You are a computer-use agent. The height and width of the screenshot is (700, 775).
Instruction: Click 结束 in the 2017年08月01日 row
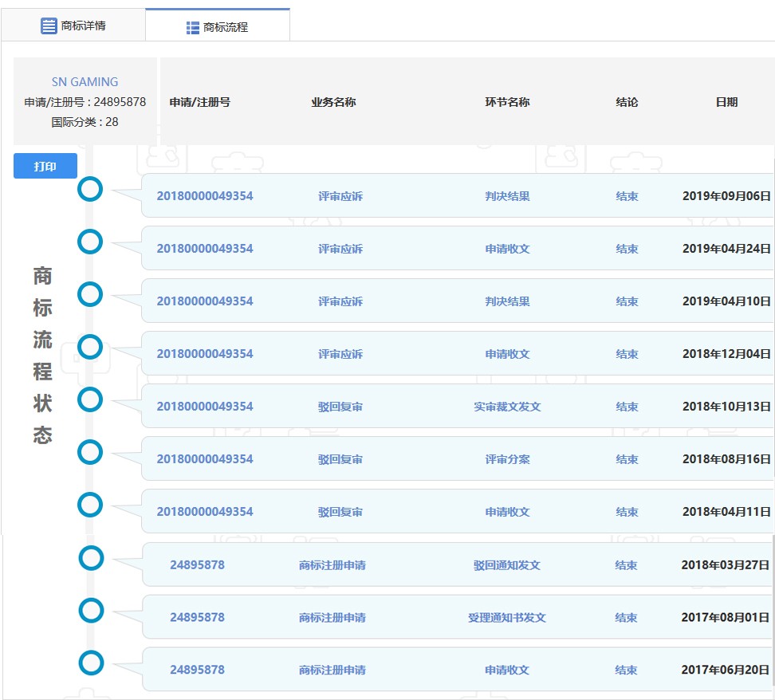[626, 617]
